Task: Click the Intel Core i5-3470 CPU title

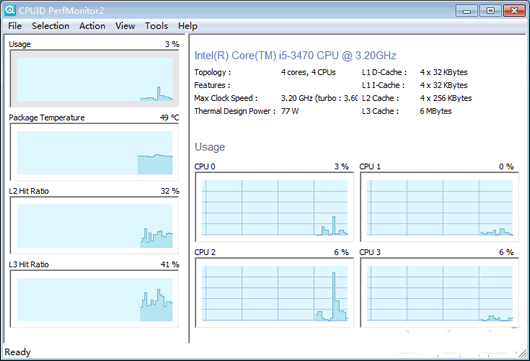Action: (295, 55)
